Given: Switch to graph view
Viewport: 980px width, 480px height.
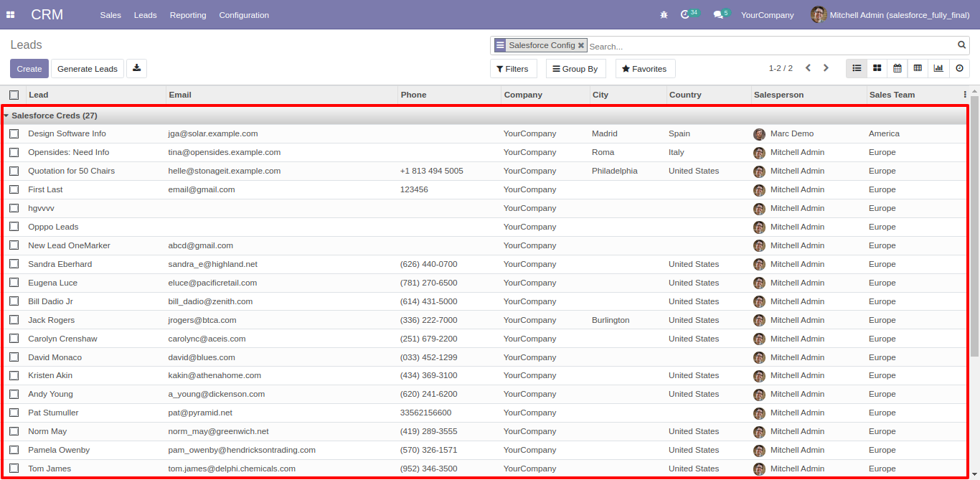Looking at the screenshot, I should 938,68.
